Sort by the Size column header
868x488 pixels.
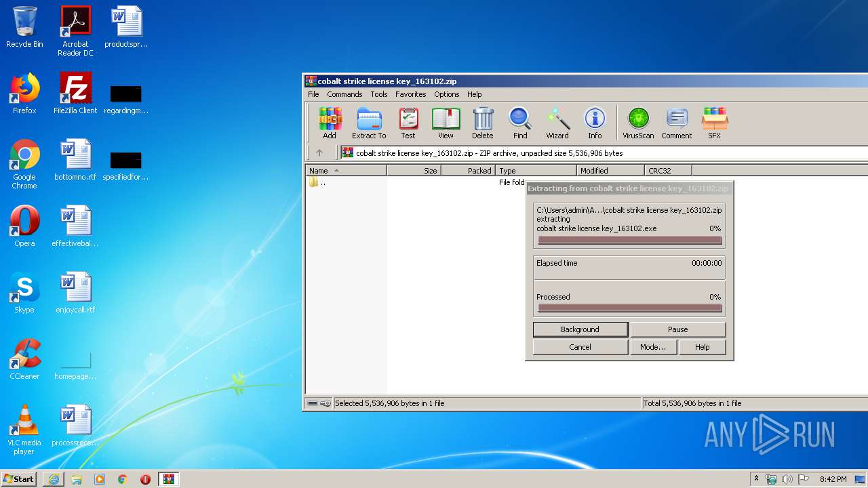414,171
